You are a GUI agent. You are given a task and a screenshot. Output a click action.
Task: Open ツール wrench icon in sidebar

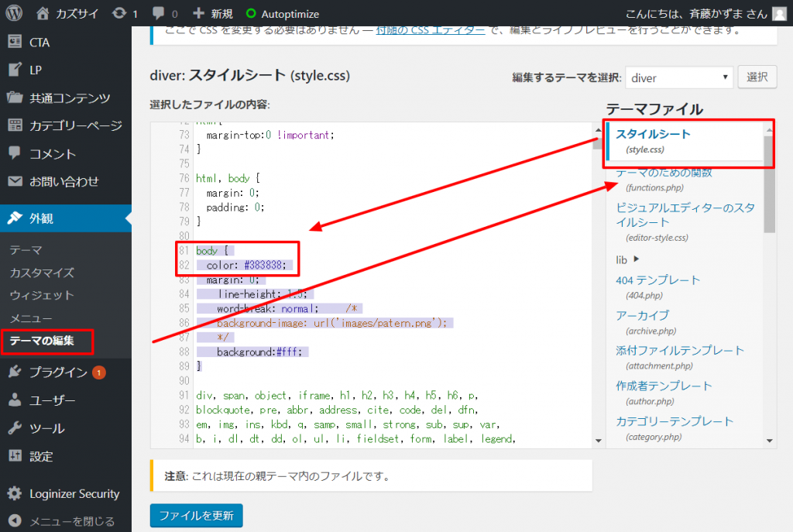[x=16, y=427]
